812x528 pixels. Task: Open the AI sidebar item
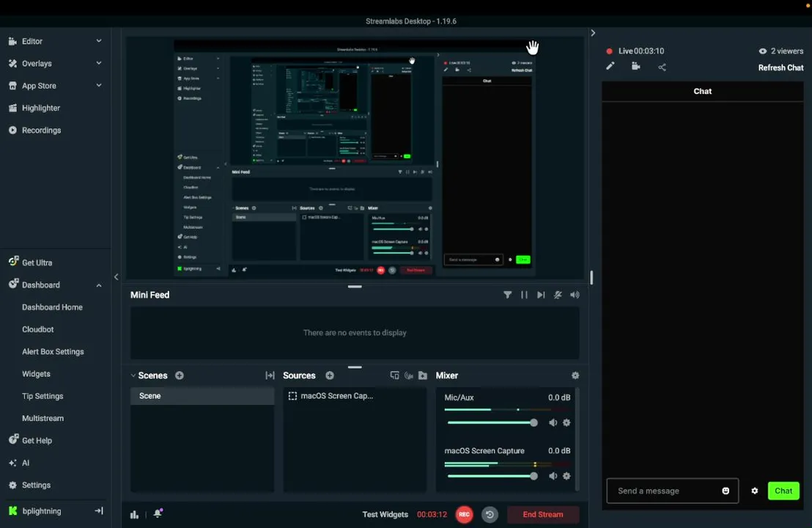(26, 463)
